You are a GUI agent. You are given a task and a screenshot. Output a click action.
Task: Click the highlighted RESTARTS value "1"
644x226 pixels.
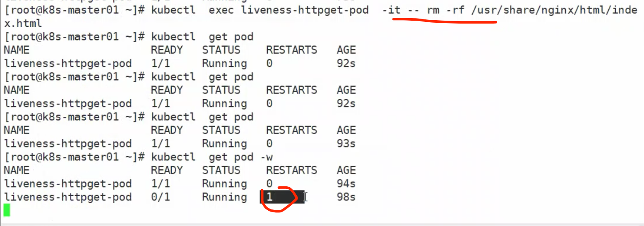click(x=269, y=197)
